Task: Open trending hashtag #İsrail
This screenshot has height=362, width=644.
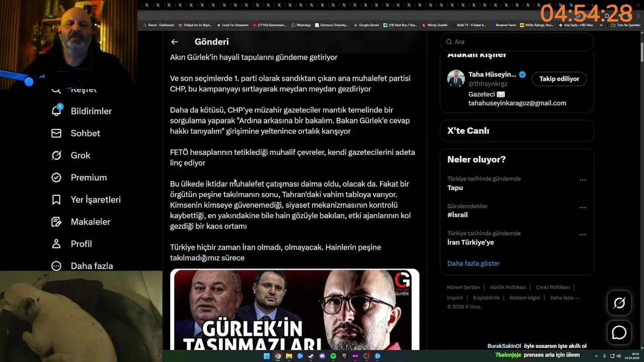Action: [457, 215]
